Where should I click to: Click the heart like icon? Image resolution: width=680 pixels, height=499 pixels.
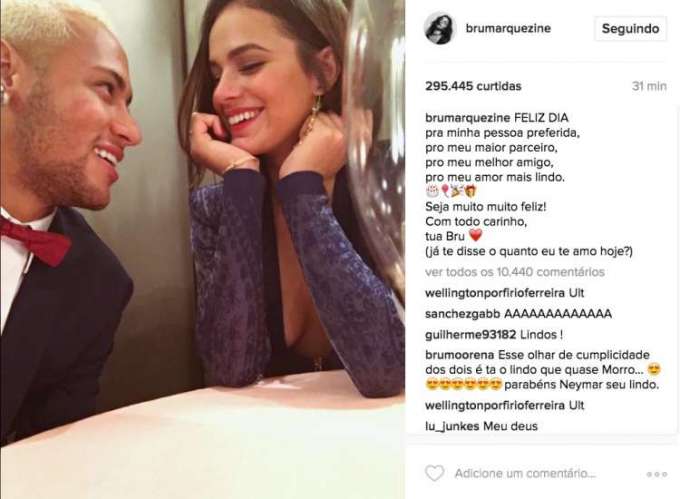point(434,473)
